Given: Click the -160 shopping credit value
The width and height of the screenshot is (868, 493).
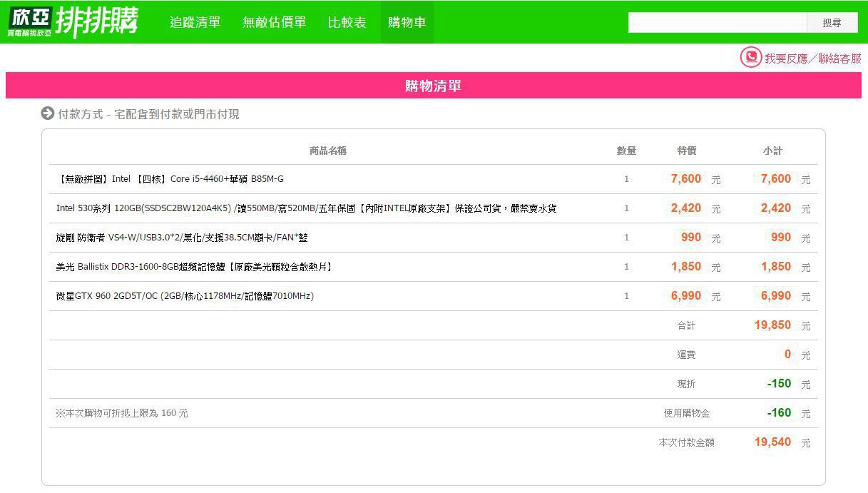Looking at the screenshot, I should pos(779,413).
